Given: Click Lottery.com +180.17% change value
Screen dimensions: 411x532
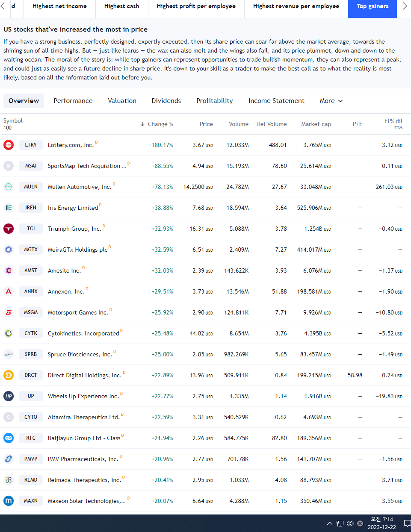Looking at the screenshot, I should click(x=161, y=145).
